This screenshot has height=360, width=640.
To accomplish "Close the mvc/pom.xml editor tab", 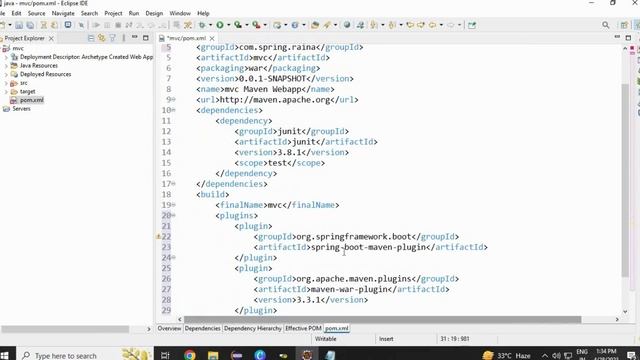I will [212, 38].
